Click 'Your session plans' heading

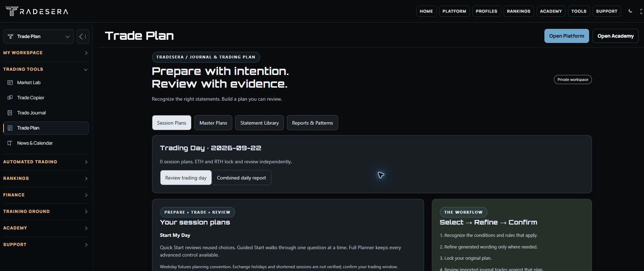195,222
